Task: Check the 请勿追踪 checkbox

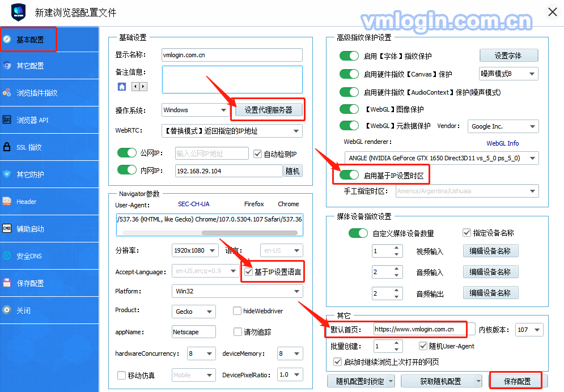Action: pyautogui.click(x=238, y=331)
